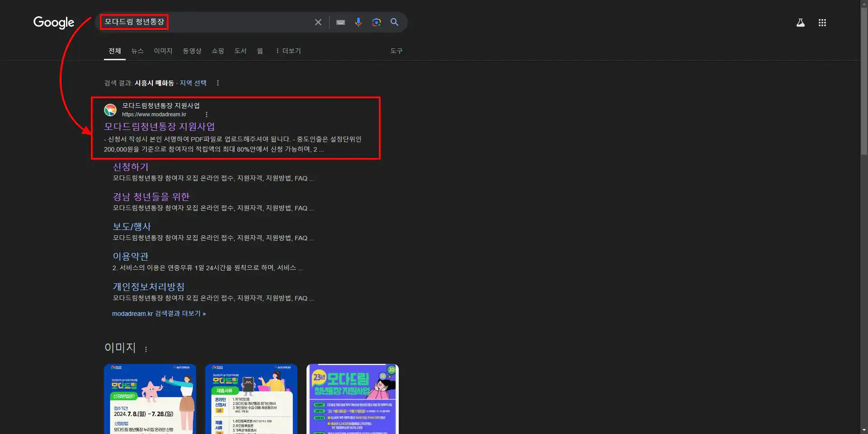Click the 지역 선택 link

pos(193,83)
